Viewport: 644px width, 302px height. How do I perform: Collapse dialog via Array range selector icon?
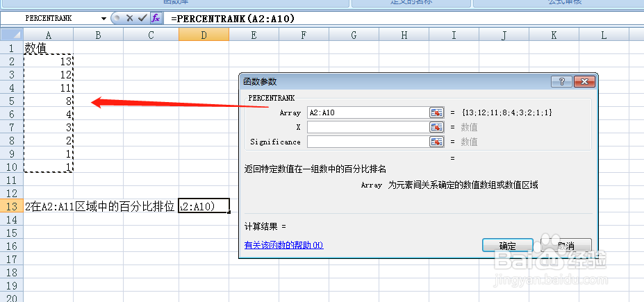pos(437,112)
